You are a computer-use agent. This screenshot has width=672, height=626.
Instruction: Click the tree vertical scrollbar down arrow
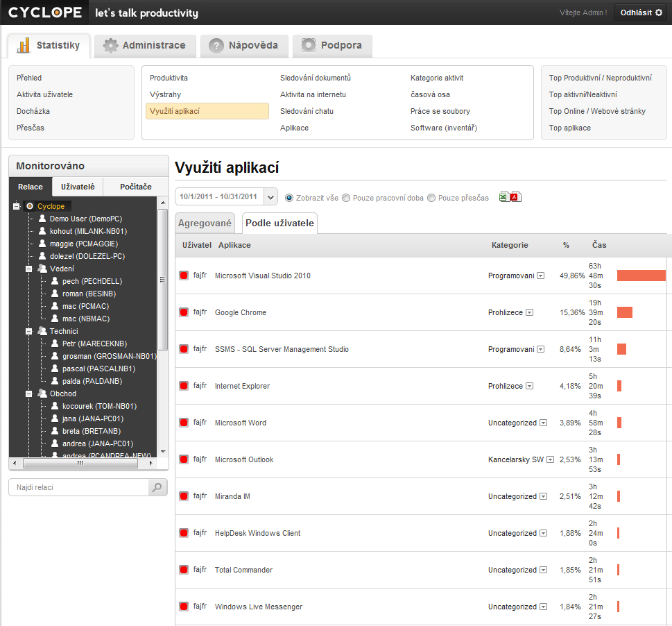(x=163, y=452)
